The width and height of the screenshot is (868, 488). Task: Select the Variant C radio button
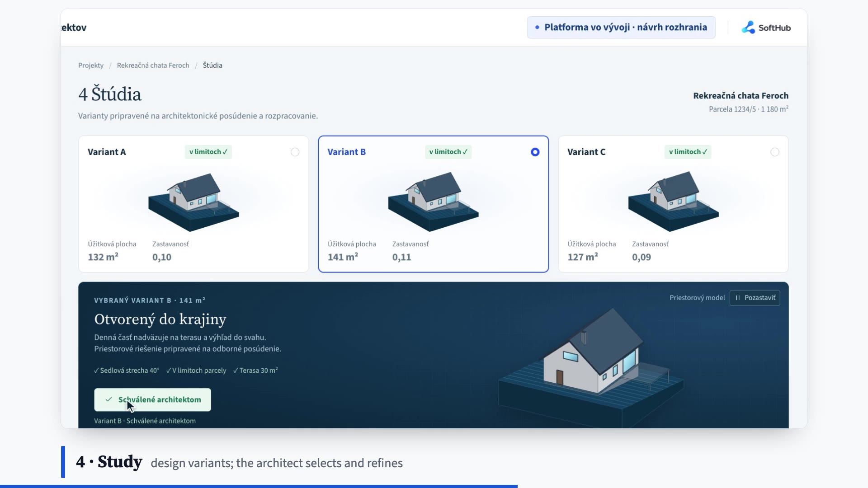(x=775, y=152)
